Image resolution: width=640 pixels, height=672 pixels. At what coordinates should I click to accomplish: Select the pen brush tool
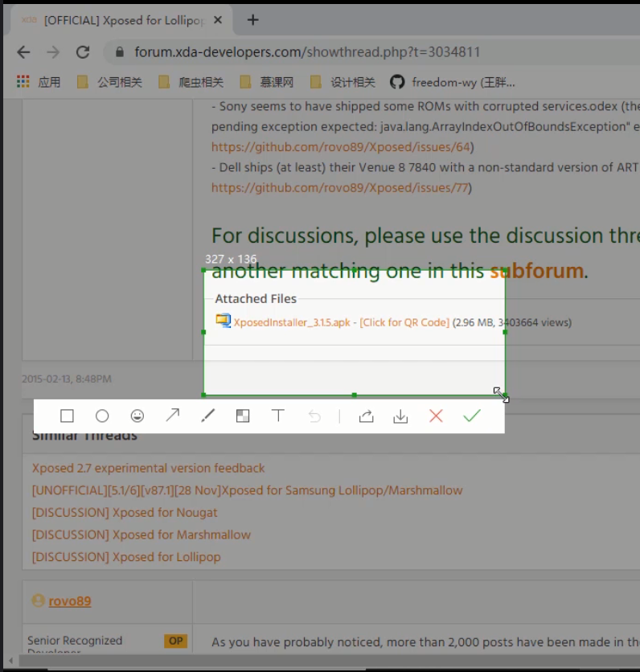click(208, 416)
